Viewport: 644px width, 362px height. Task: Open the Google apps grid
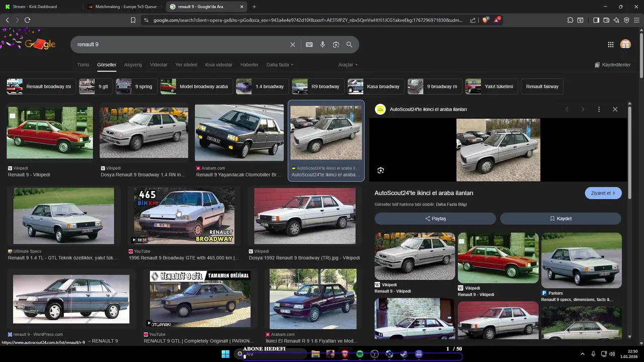tap(611, 44)
